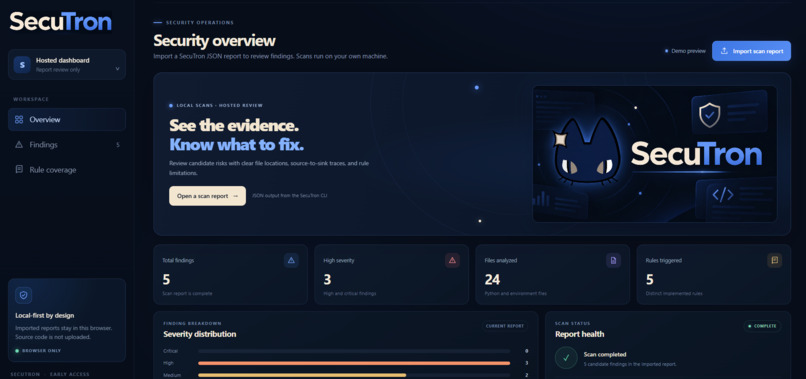Click the Rules triggered yellow icon
This screenshot has width=806, height=379.
tap(775, 260)
